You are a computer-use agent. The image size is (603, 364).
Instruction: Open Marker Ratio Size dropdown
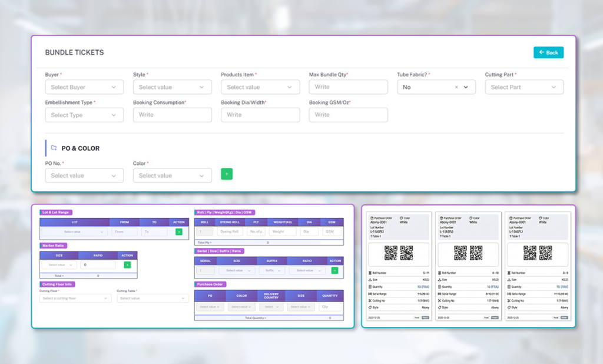tap(59, 264)
